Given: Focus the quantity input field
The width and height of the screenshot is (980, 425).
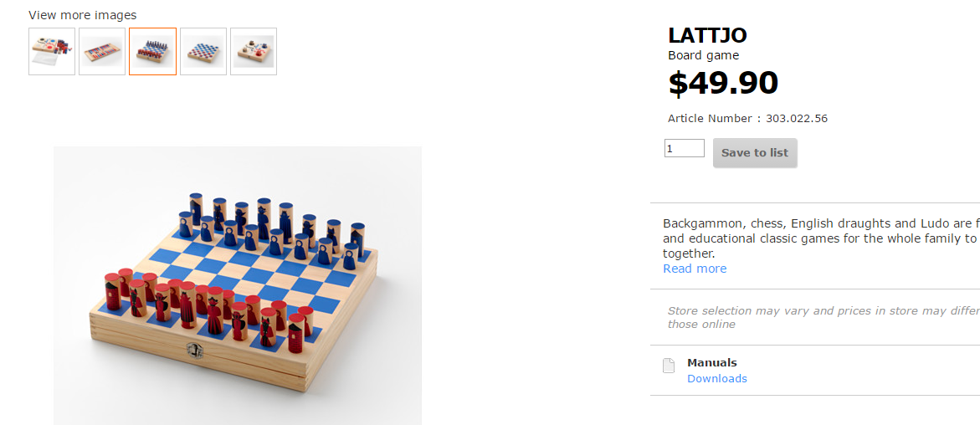Looking at the screenshot, I should [684, 148].
